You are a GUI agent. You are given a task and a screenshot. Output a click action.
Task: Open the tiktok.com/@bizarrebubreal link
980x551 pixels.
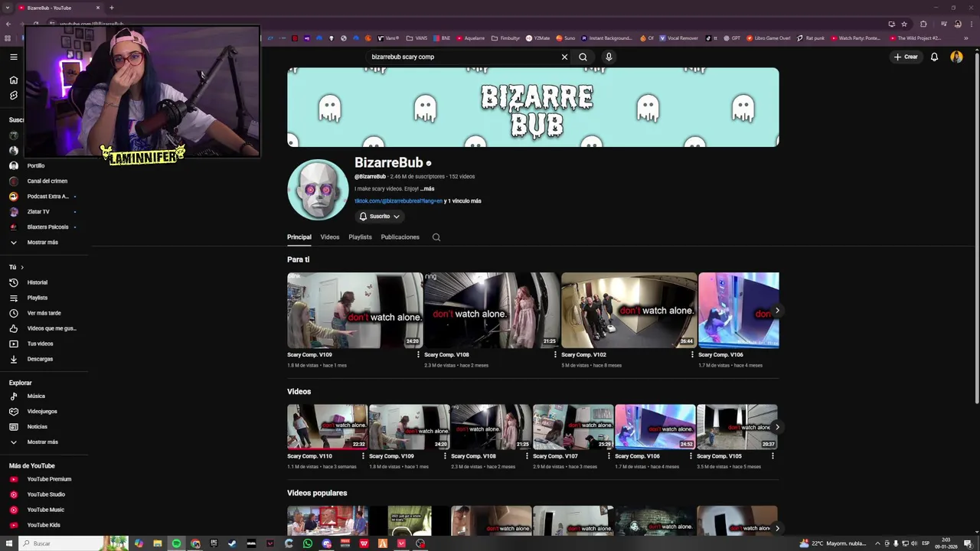pos(398,201)
